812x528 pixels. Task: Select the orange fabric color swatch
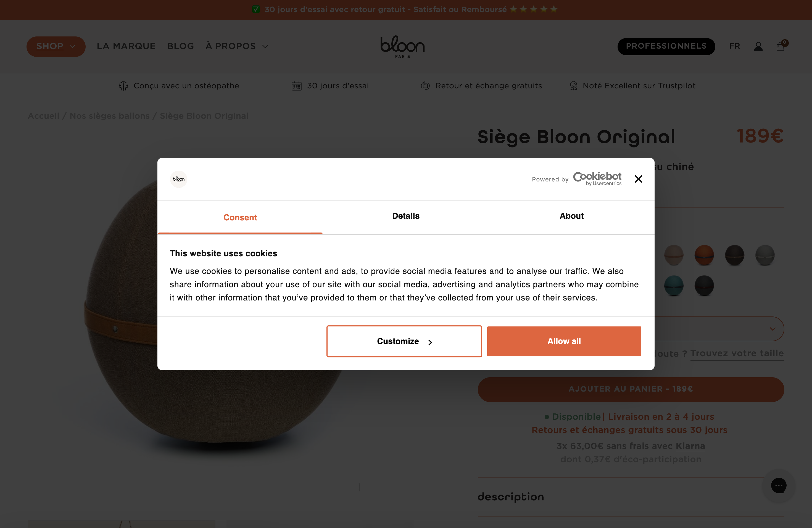pos(705,255)
